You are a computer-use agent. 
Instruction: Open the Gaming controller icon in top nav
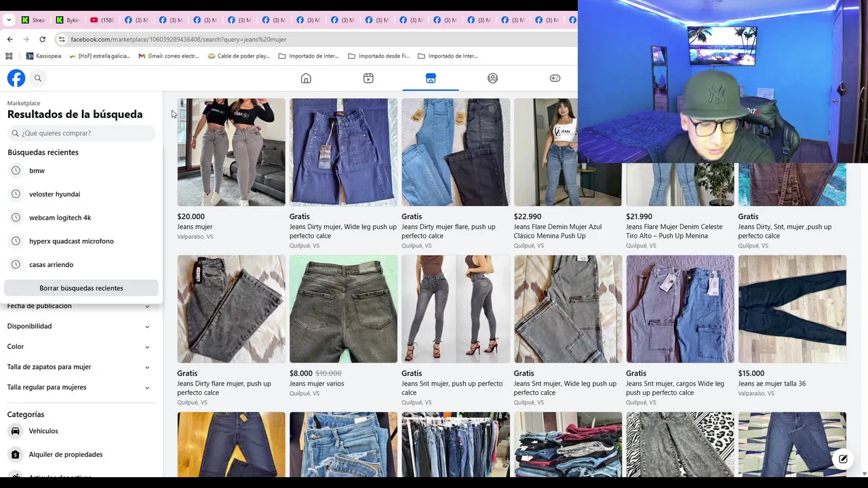click(x=555, y=78)
